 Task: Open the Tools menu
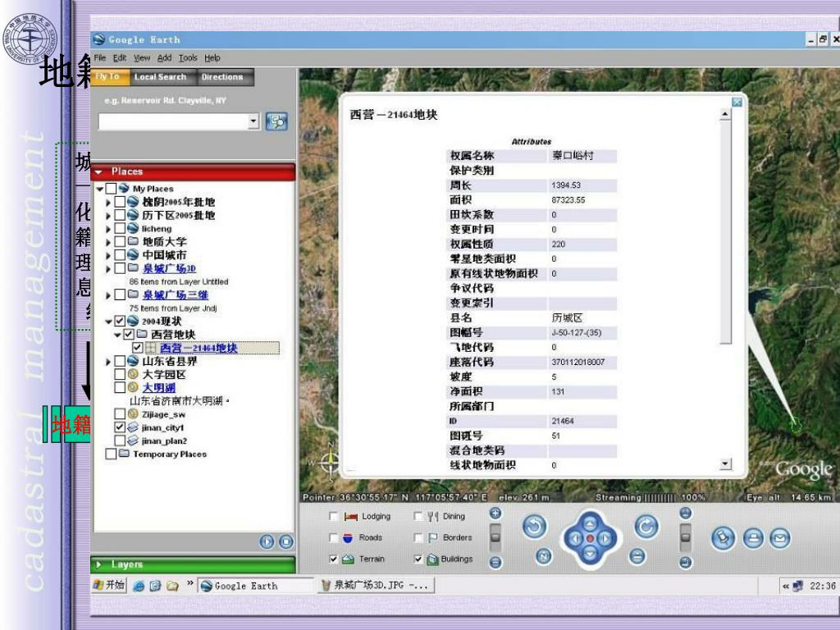point(188,57)
